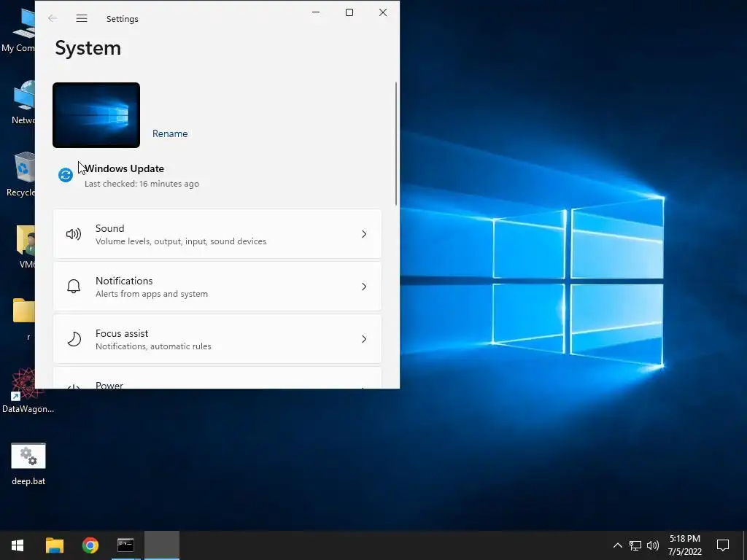
Task: Open File Explorer from the taskbar
Action: click(54, 545)
